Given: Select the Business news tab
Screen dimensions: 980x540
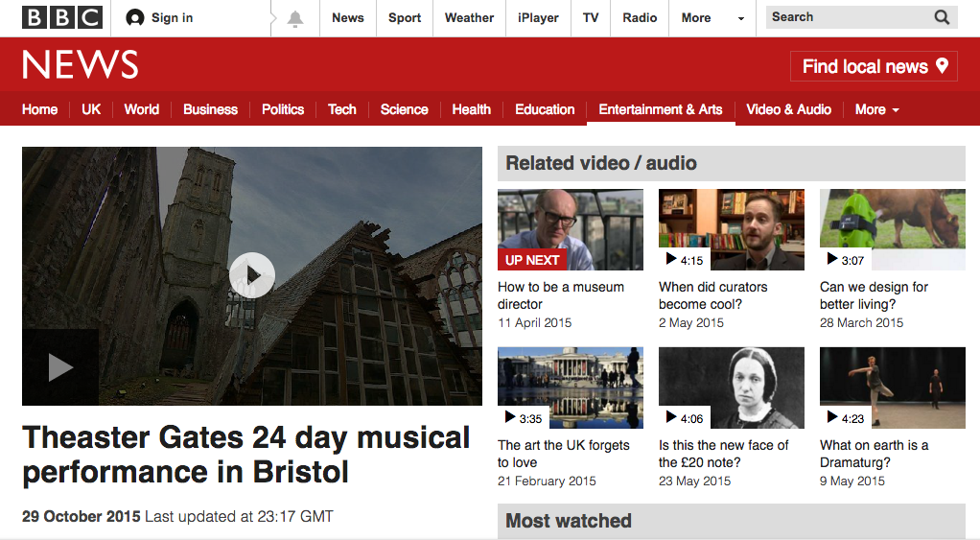Looking at the screenshot, I should (211, 109).
